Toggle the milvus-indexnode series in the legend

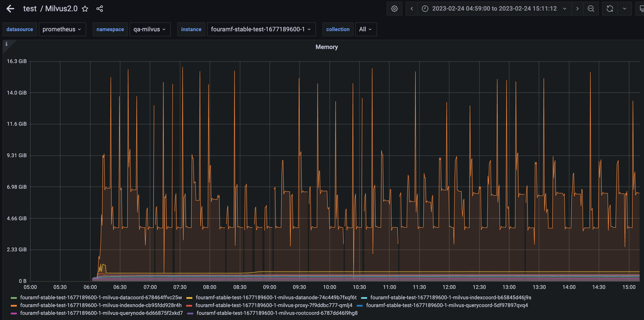tap(101, 305)
